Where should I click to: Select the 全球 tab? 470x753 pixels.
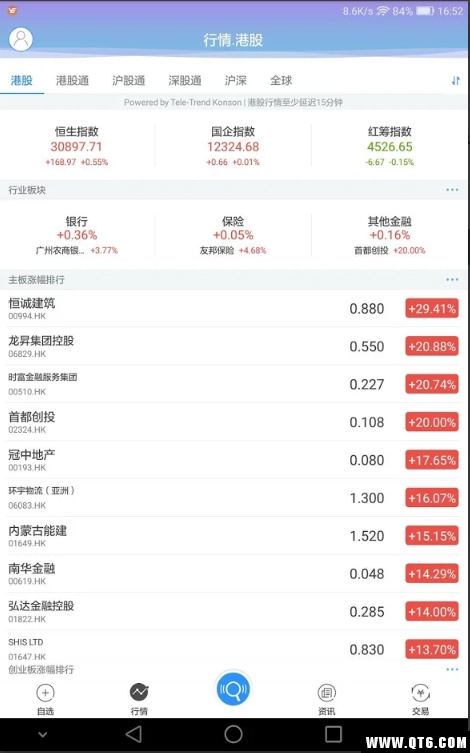point(281,80)
